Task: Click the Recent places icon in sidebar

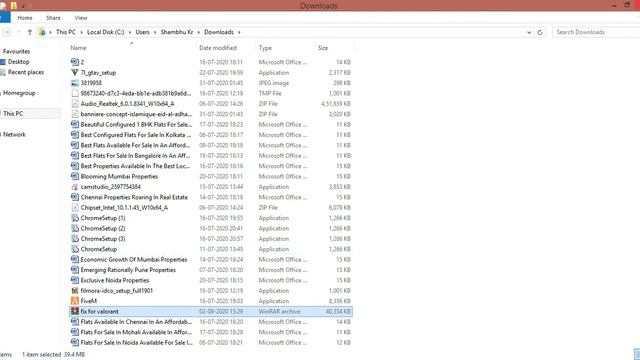Action: point(3,72)
